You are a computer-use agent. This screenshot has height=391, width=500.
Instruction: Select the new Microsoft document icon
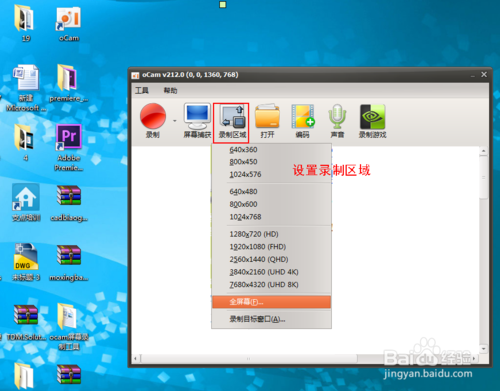(x=26, y=88)
